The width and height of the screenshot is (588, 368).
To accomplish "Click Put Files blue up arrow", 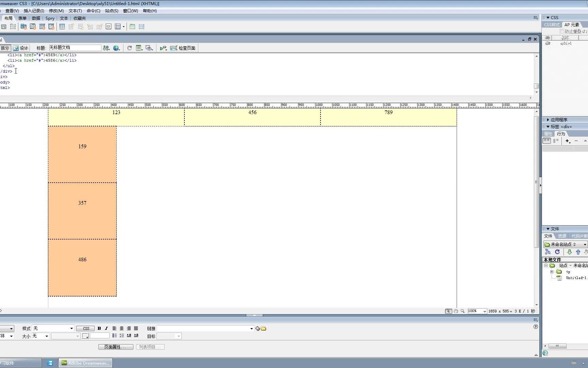I will coord(578,252).
